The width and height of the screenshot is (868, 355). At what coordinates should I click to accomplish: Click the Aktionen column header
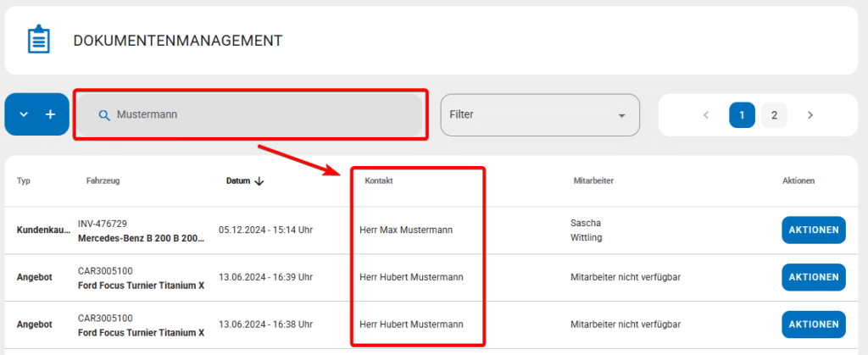(x=798, y=180)
